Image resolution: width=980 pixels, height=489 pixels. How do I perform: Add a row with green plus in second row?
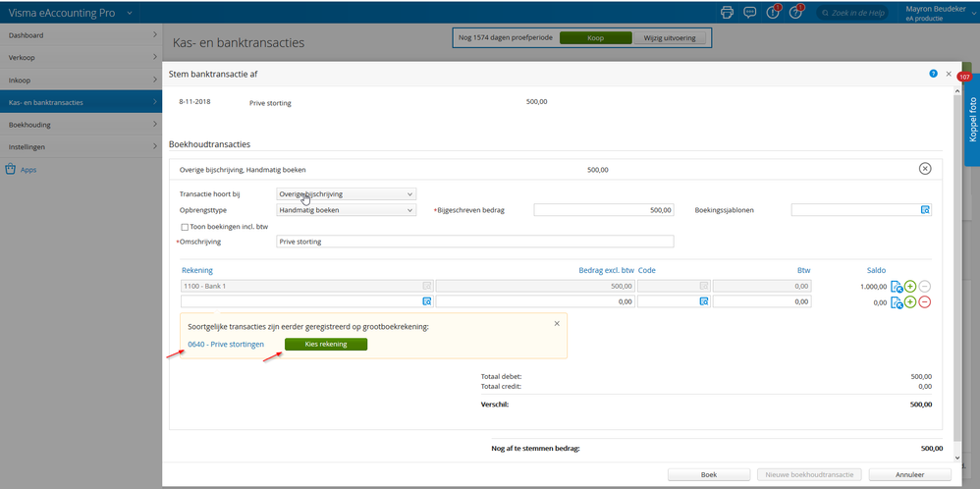point(910,302)
